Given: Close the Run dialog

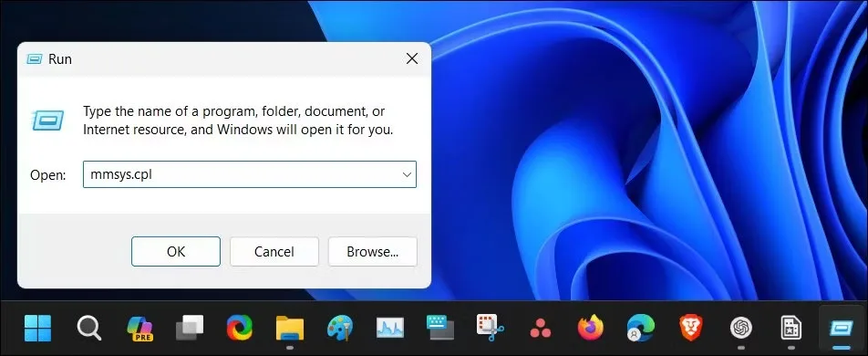Looking at the screenshot, I should (412, 58).
